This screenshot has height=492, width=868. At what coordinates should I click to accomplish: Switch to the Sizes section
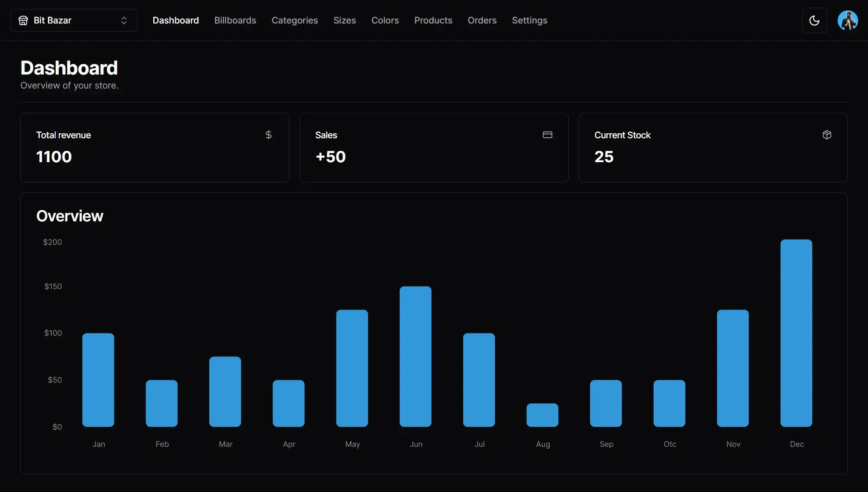coord(344,20)
